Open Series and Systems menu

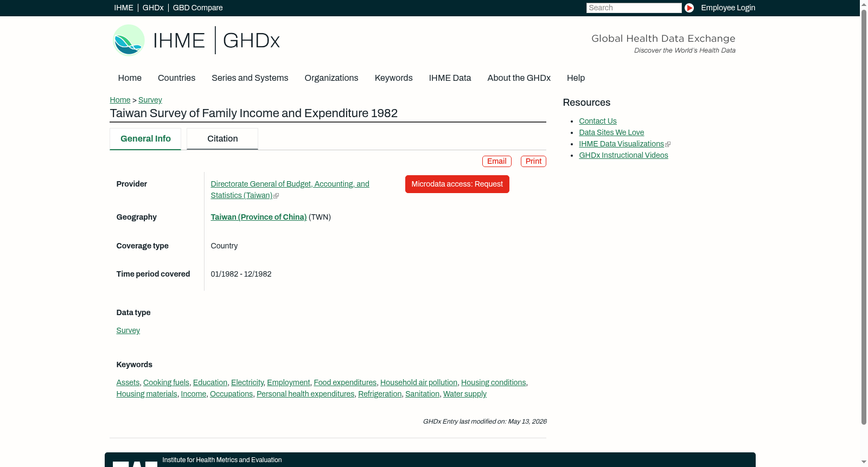click(250, 78)
